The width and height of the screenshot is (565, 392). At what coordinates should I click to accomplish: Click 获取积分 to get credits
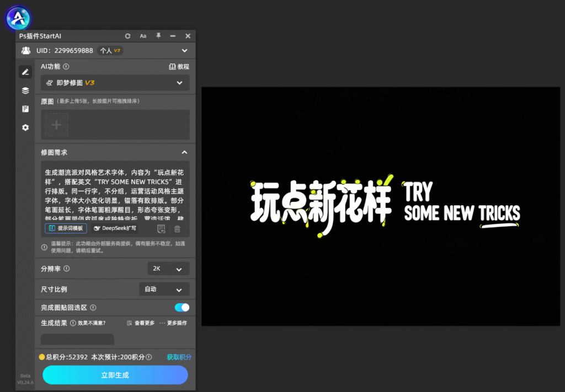pyautogui.click(x=179, y=357)
